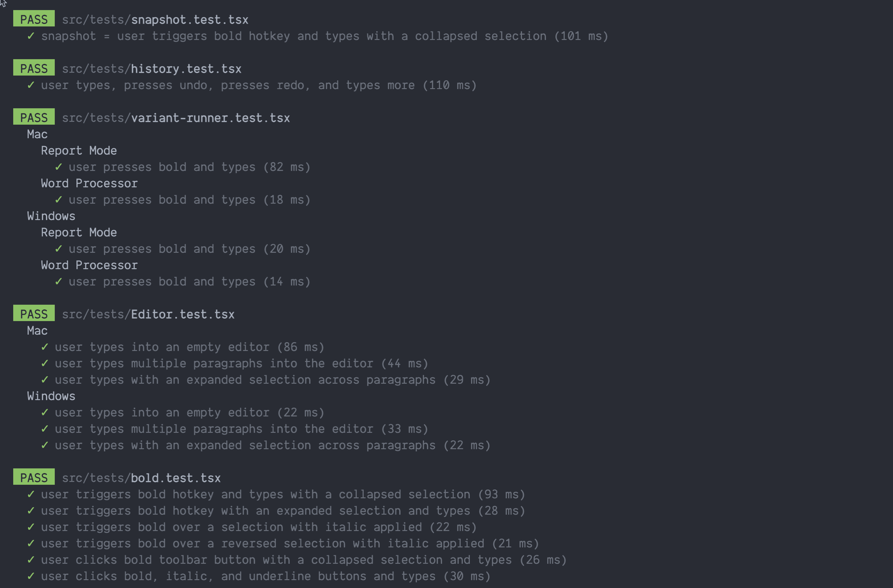This screenshot has height=588, width=893.
Task: Select the PASS badge for bold.test.tsx
Action: pyautogui.click(x=34, y=477)
